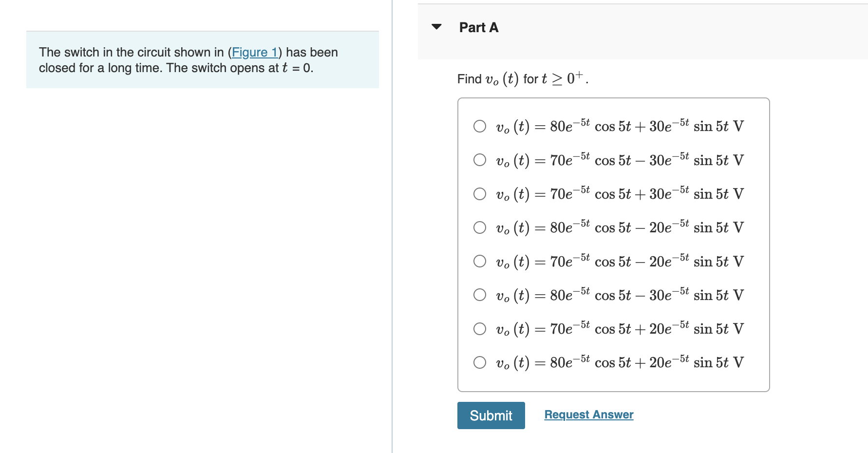The width and height of the screenshot is (868, 453).
Task: Choose the 70 cos minus 20 sin radio button
Action: [480, 262]
